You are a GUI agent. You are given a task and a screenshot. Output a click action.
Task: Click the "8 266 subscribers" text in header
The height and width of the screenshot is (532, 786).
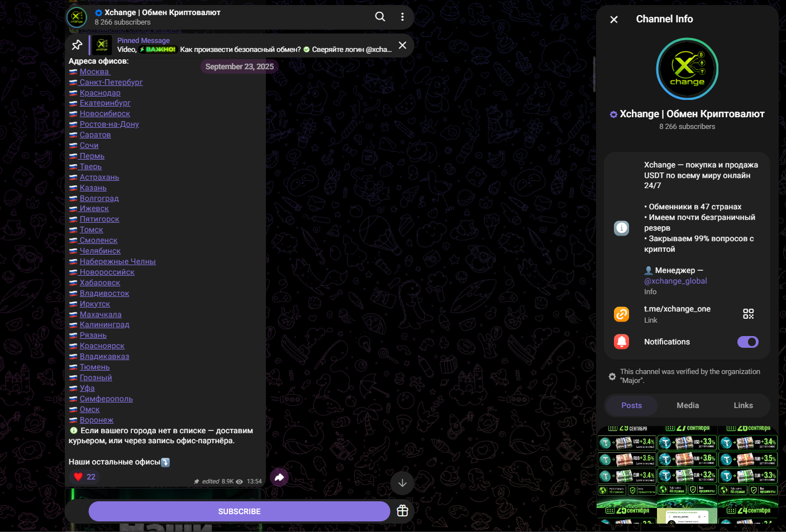pyautogui.click(x=122, y=22)
